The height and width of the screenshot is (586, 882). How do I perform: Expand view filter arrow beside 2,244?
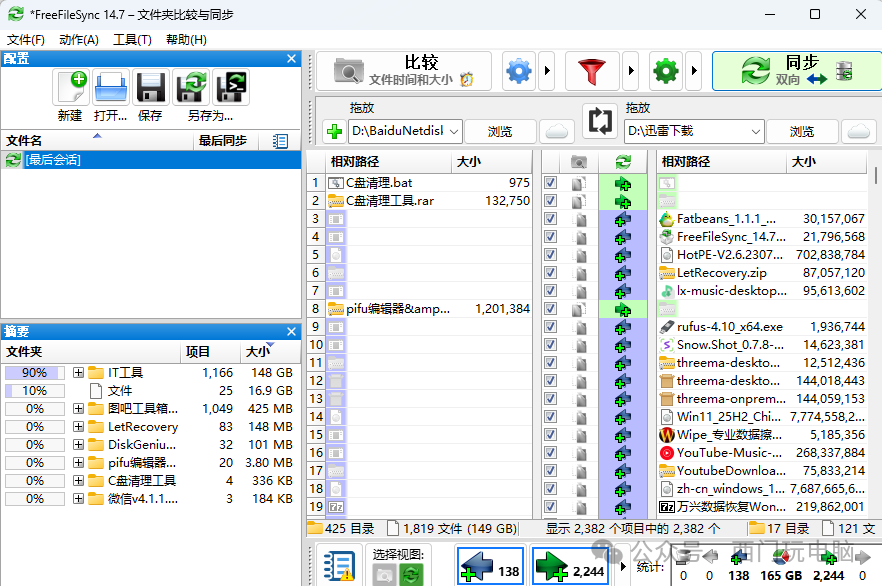point(623,566)
